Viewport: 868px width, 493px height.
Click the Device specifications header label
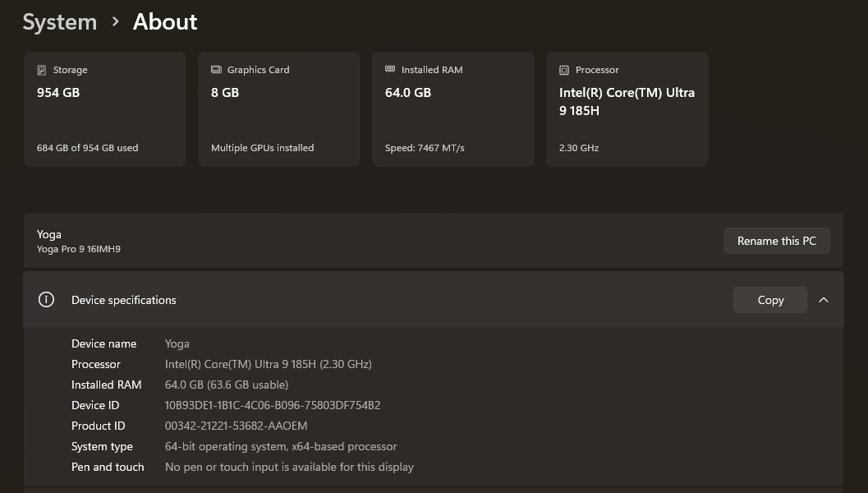(x=124, y=300)
